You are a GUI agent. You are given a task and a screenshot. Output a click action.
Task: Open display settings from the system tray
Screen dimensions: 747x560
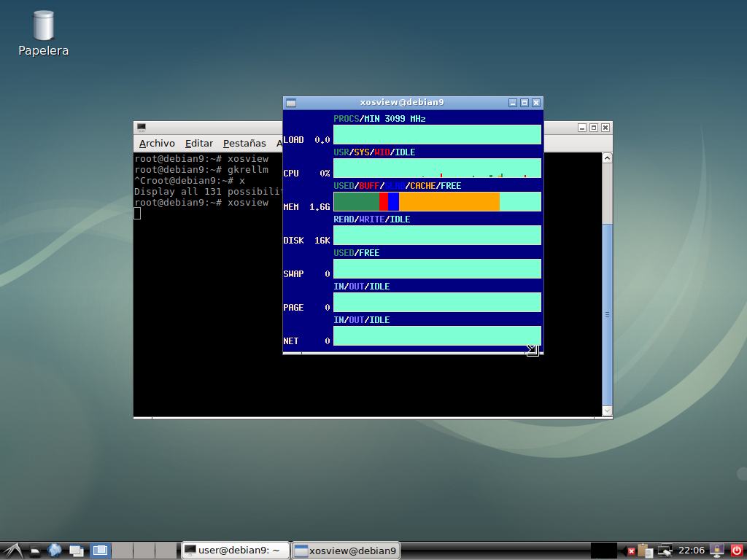[x=665, y=551]
